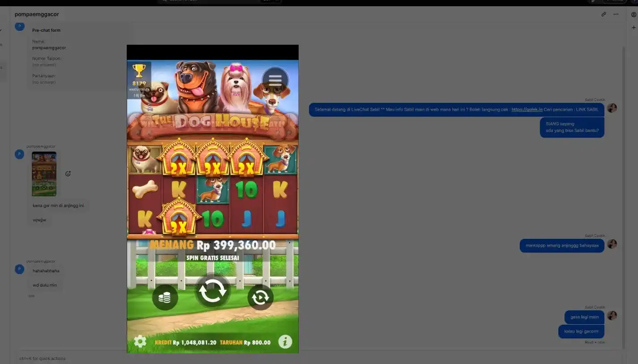Open the game's settings gear
The width and height of the screenshot is (638, 364).
click(140, 342)
